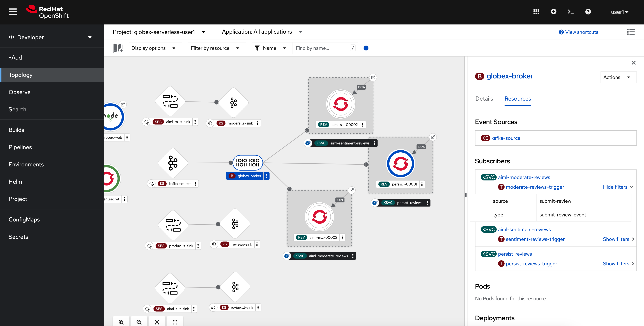Switch to the Details tab
644x326 pixels.
point(484,99)
